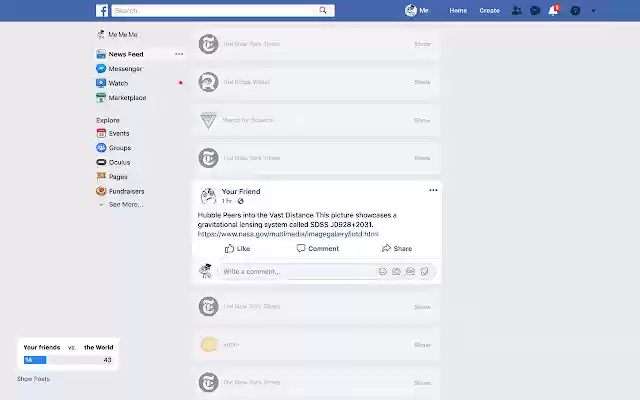Image resolution: width=640 pixels, height=400 pixels.
Task: Open the post options ellipsis on Your Friend's post
Action: click(433, 190)
